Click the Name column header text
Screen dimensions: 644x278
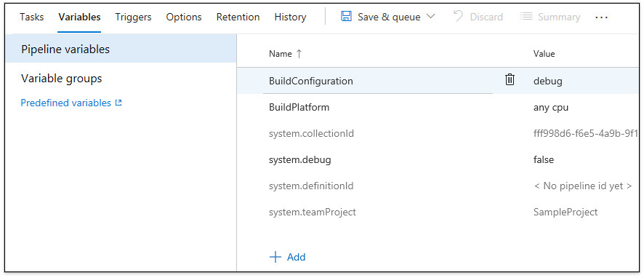pyautogui.click(x=280, y=53)
